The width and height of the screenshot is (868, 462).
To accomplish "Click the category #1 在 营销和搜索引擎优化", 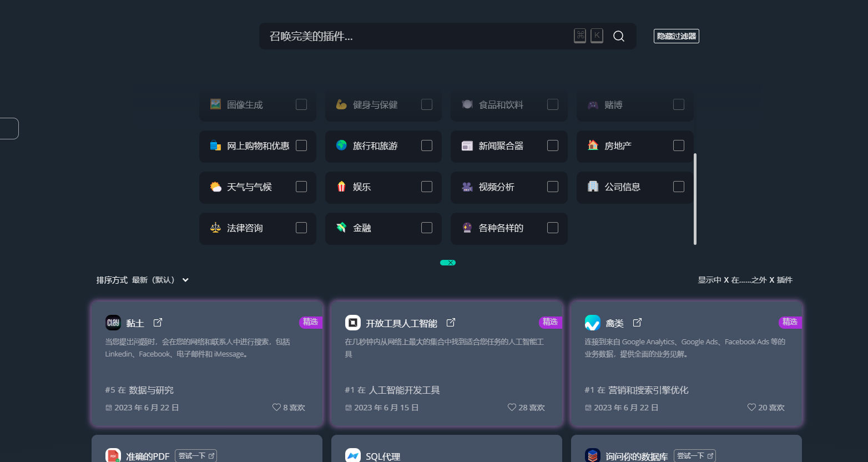I will pyautogui.click(x=637, y=390).
